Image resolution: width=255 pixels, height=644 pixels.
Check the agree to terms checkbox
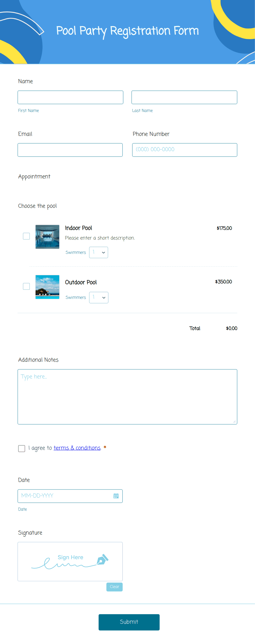tap(22, 448)
